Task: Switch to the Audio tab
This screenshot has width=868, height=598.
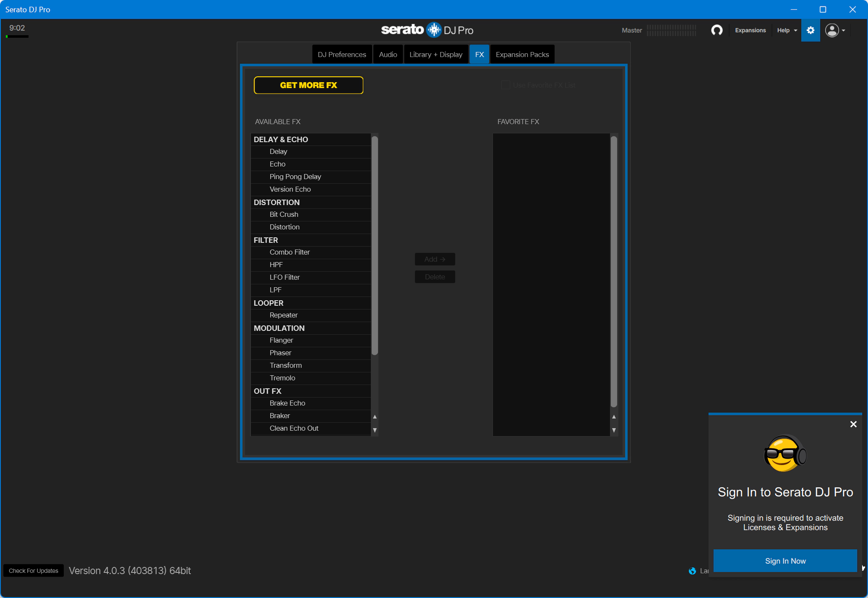Action: [388, 55]
